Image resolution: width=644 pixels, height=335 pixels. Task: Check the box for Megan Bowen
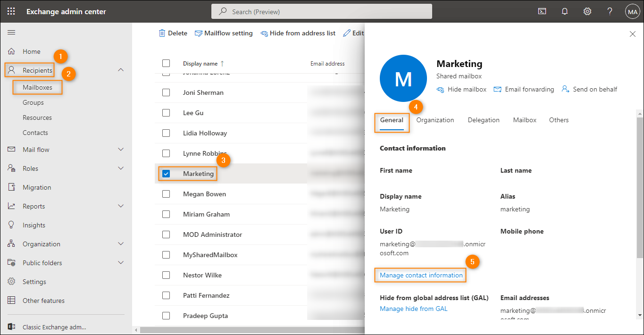coord(166,194)
